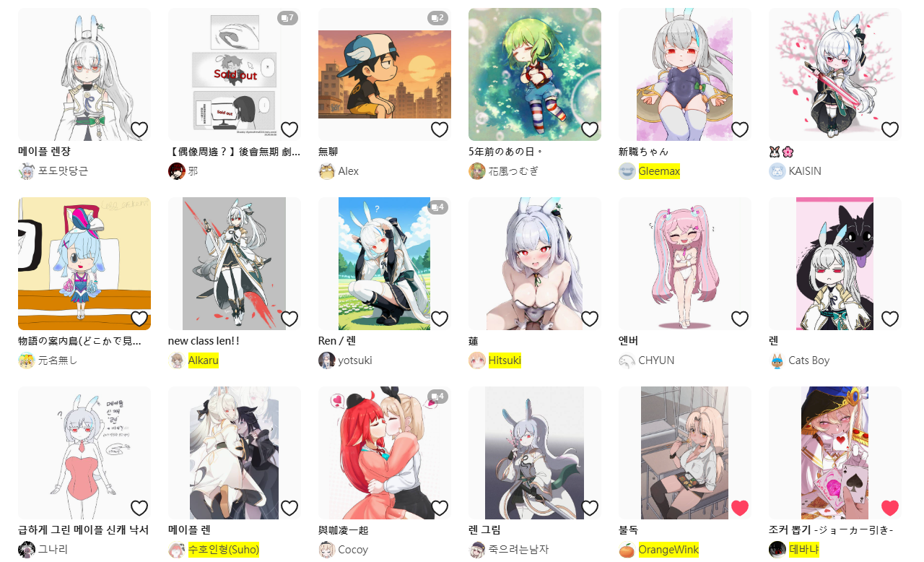Click heart icon on 렌 그림 artwork
924x562 pixels.
[590, 508]
